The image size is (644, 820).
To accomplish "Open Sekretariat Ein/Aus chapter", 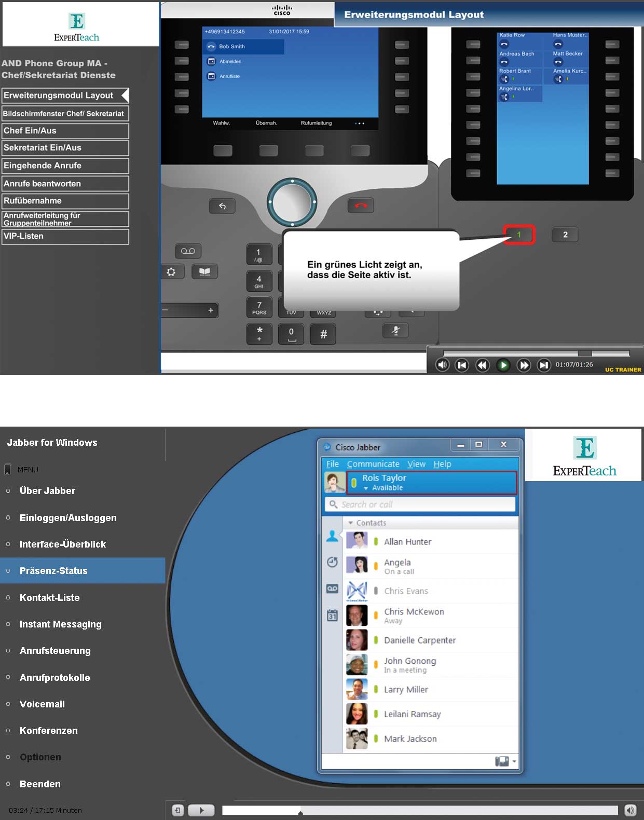I will pos(65,148).
